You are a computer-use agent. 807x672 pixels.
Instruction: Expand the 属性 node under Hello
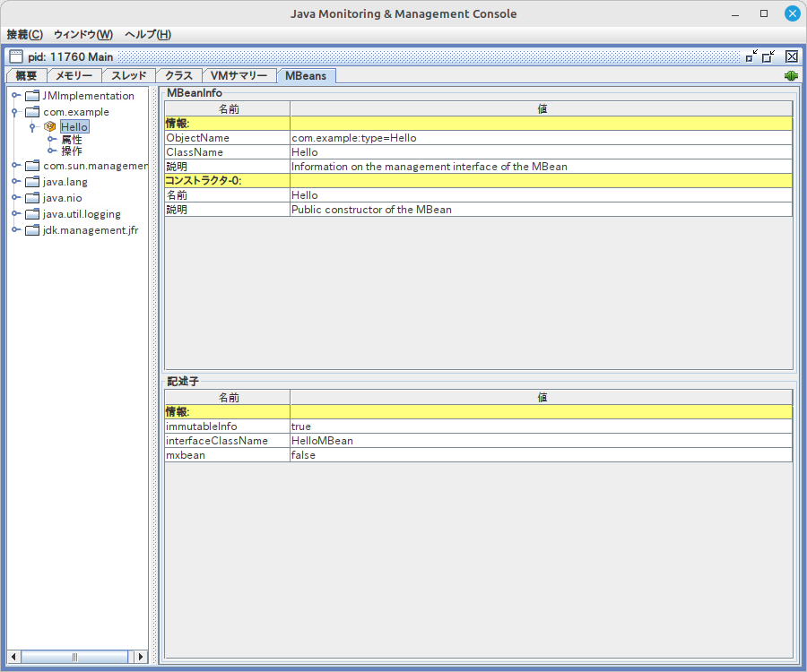tap(51, 139)
